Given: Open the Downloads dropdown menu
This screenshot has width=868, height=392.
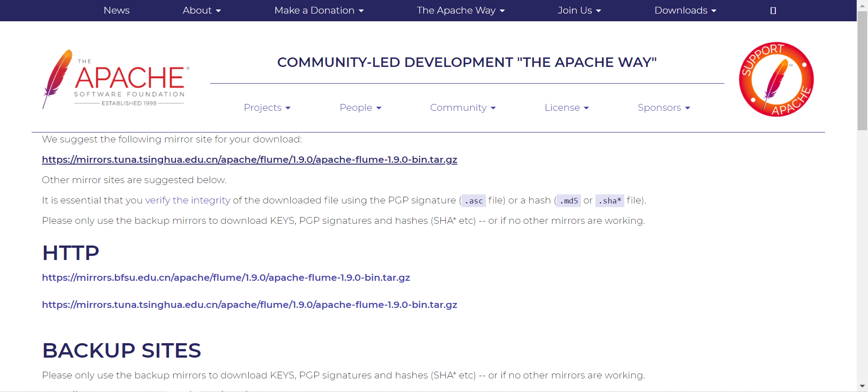Looking at the screenshot, I should 685,10.
